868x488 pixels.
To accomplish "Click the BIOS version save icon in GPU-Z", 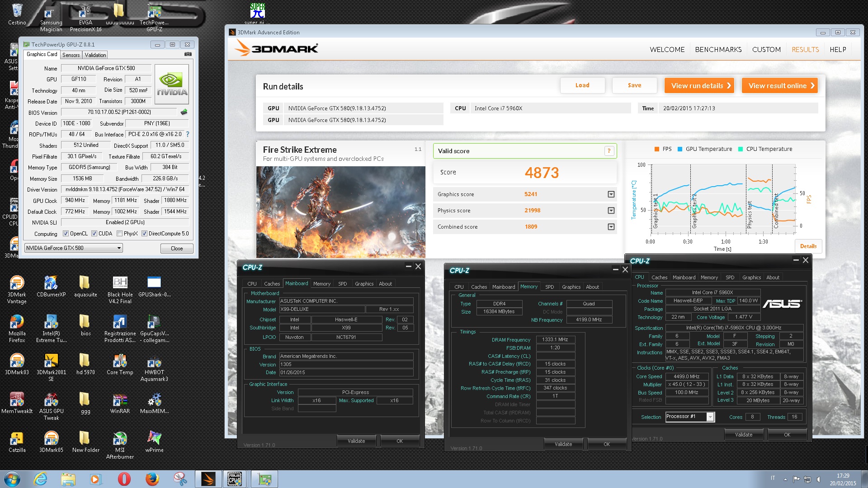I will 184,112.
